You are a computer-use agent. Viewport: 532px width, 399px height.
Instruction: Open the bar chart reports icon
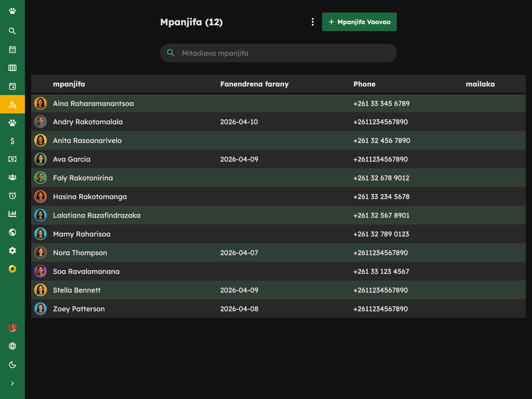coord(12,214)
